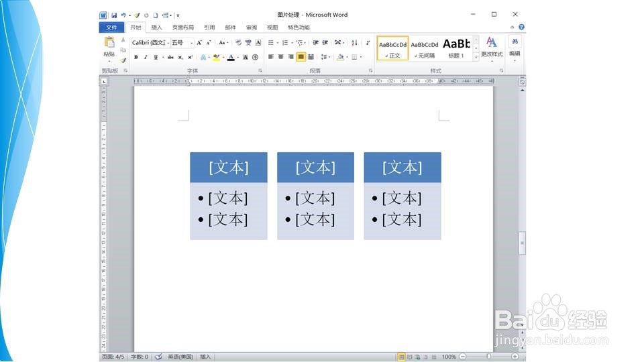
Task: Open the Calibri font name dropdown
Action: (x=168, y=43)
